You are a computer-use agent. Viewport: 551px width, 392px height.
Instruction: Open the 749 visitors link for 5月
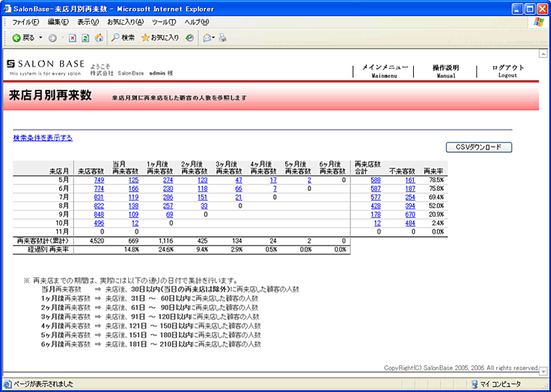[99, 180]
